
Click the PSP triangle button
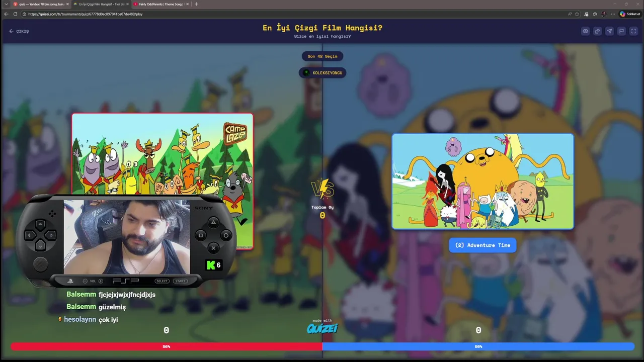click(213, 223)
